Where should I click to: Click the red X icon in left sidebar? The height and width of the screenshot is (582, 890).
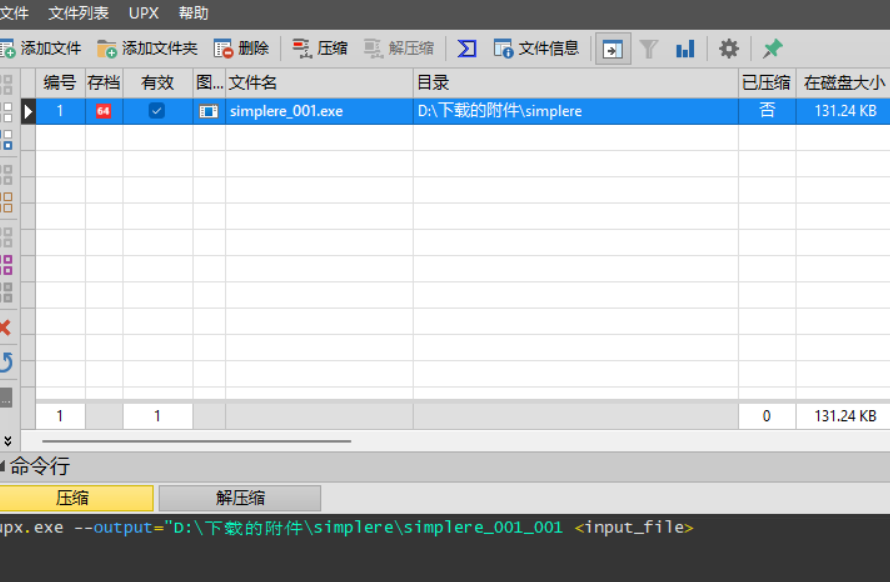click(x=6, y=327)
